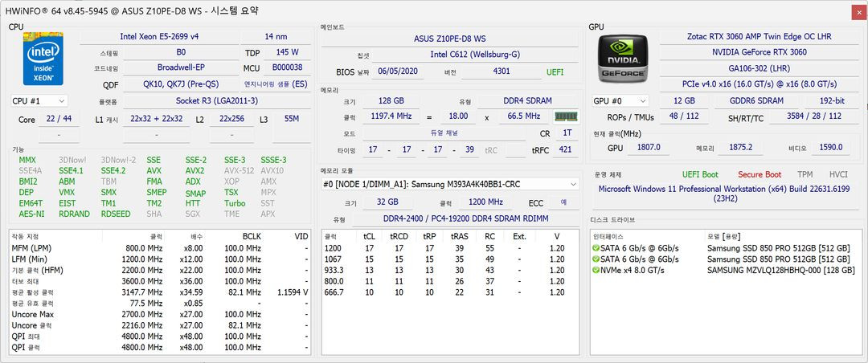Click the 145 W TDP value

tap(288, 52)
